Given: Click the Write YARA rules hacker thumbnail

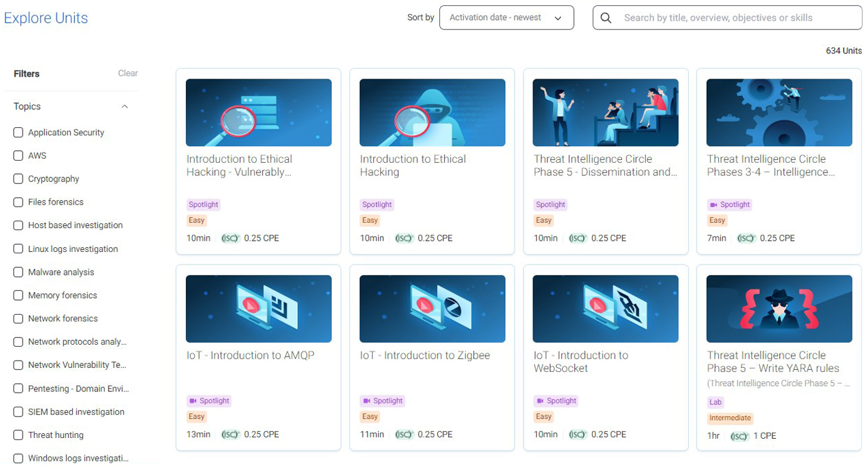Looking at the screenshot, I should click(779, 308).
